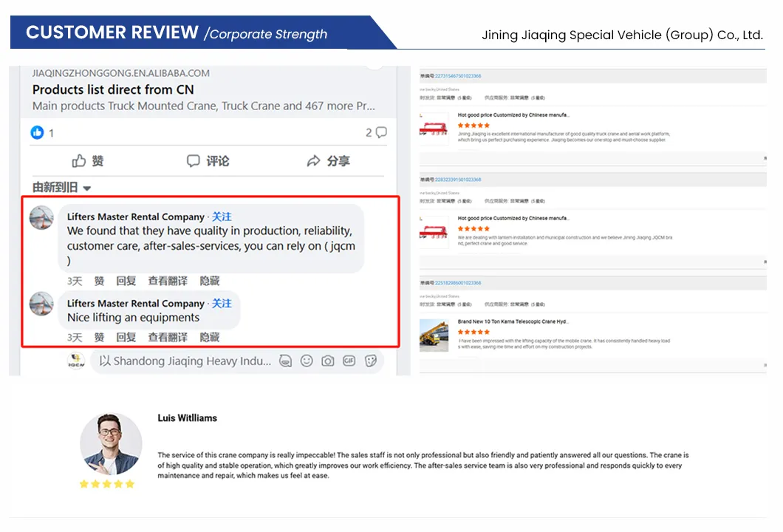783x532 pixels.
Task: Like the 'Nice lifting an equipments' comment
Action: pos(99,337)
